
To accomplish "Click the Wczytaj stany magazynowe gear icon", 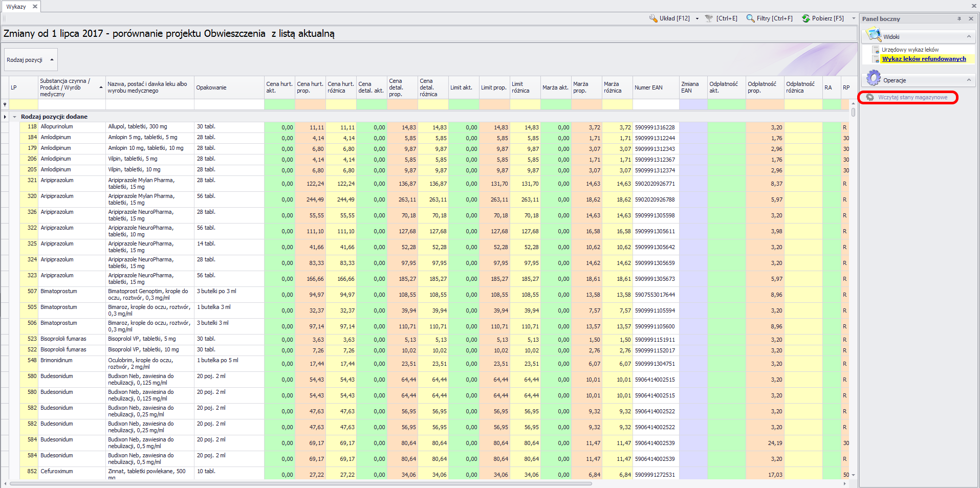I will click(870, 98).
